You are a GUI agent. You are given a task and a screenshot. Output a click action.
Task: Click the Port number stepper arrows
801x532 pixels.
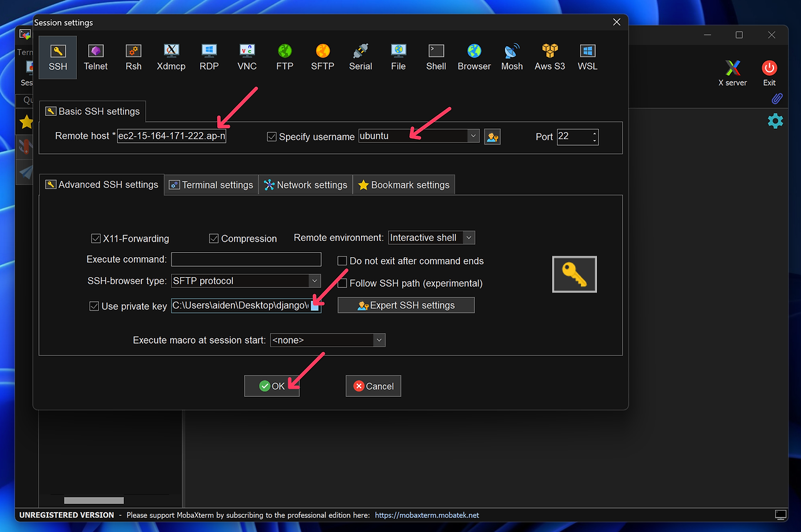point(594,136)
